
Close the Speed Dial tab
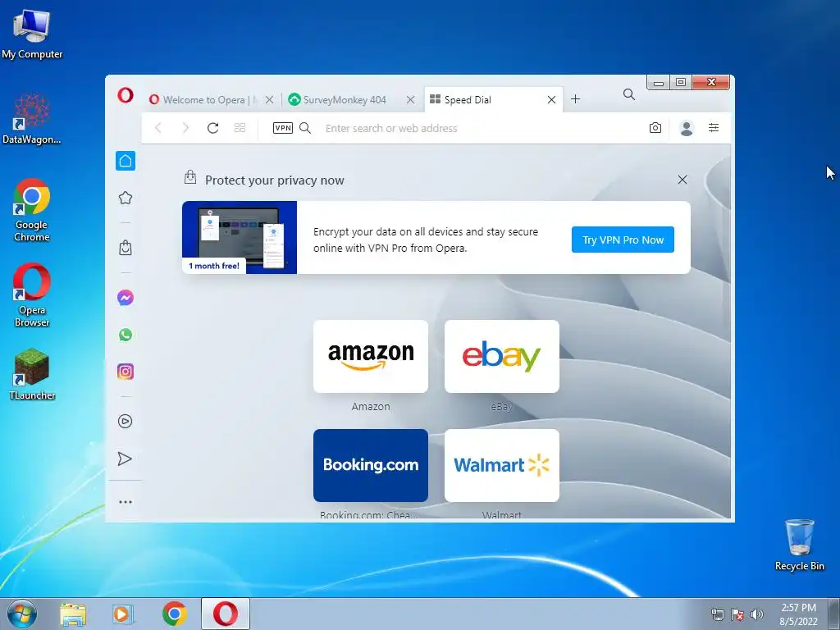551,99
